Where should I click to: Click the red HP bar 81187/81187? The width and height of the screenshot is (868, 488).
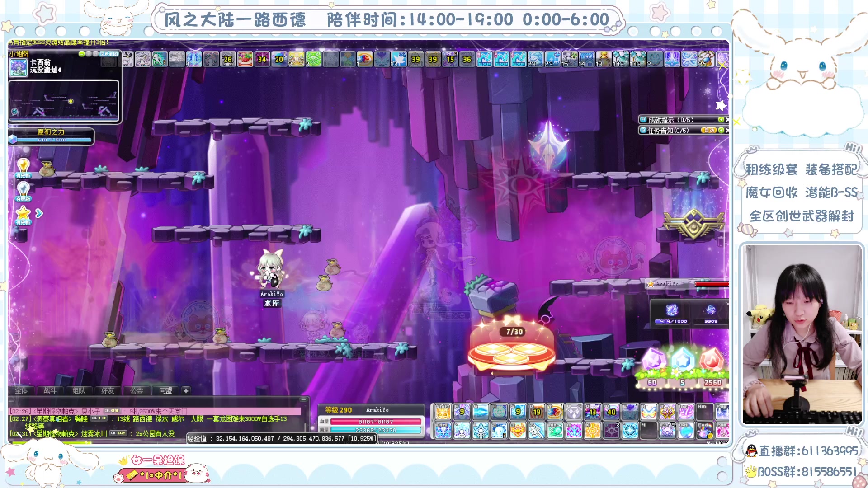[x=376, y=422]
